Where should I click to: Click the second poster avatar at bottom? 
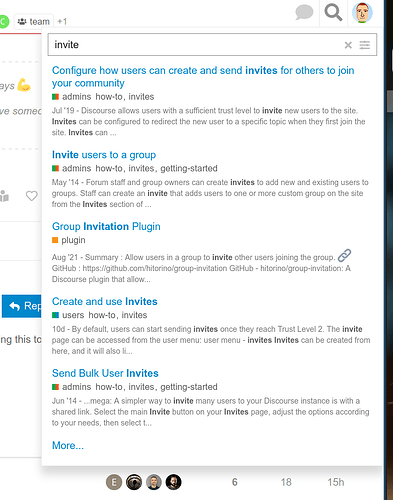[134, 482]
